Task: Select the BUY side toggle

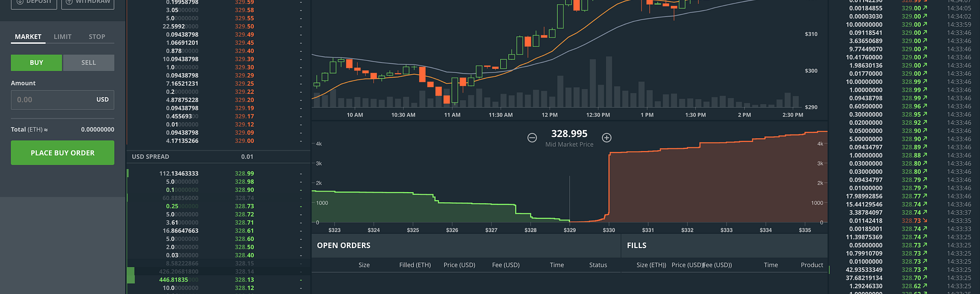Action: point(36,62)
